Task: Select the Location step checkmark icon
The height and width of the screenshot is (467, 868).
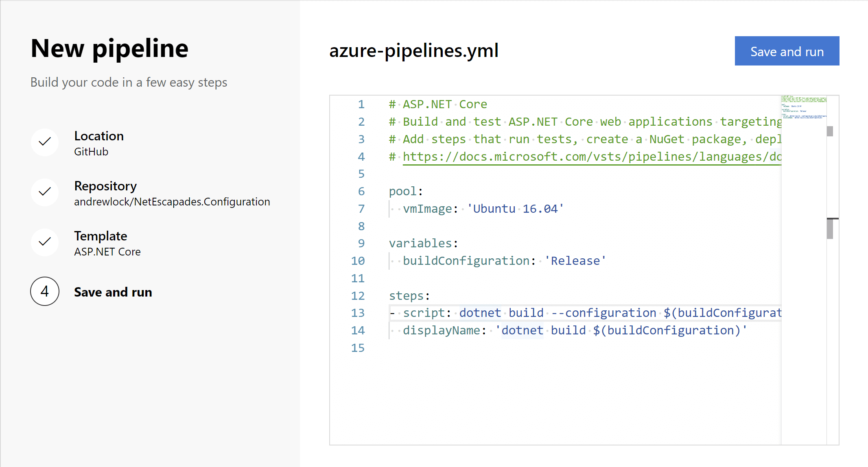Action: click(x=45, y=142)
